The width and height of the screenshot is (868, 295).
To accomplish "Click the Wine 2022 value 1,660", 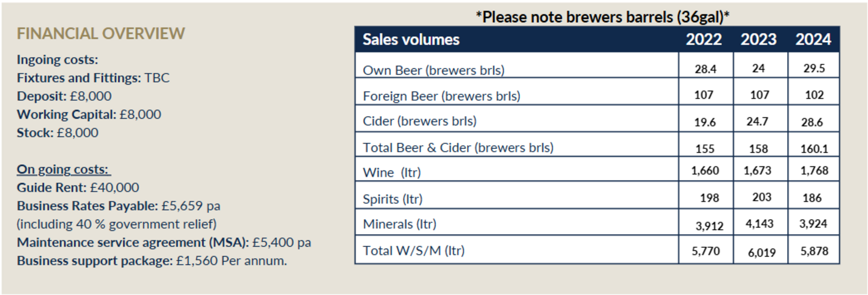I will pyautogui.click(x=705, y=171).
